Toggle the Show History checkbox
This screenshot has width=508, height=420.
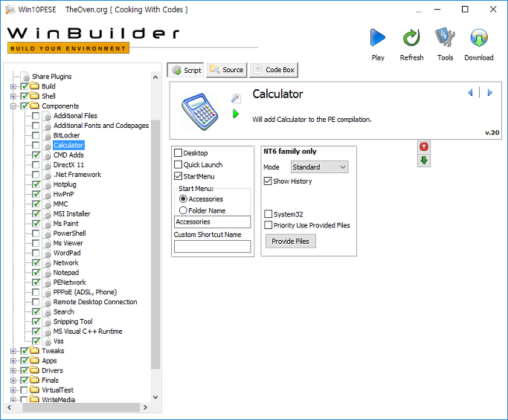[268, 181]
